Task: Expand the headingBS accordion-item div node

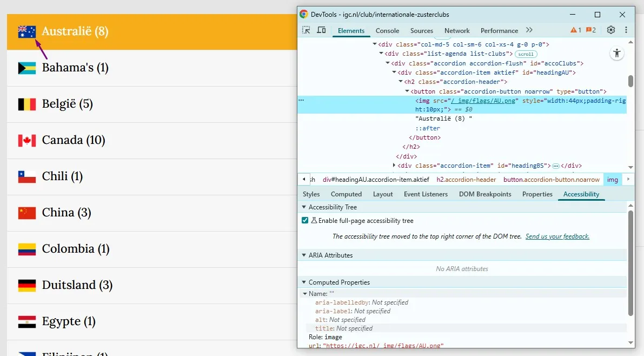Action: point(394,165)
